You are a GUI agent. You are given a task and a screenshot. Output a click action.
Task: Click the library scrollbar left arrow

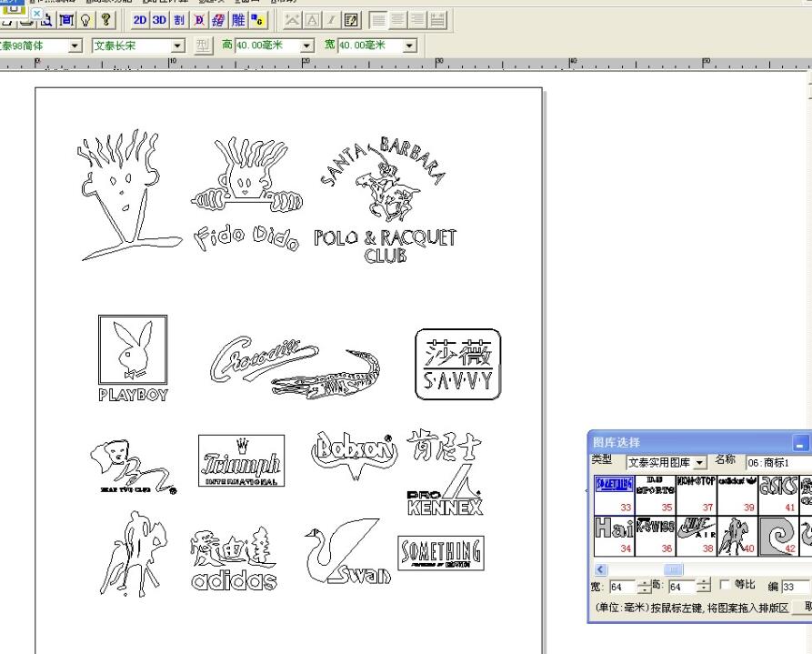pos(600,569)
